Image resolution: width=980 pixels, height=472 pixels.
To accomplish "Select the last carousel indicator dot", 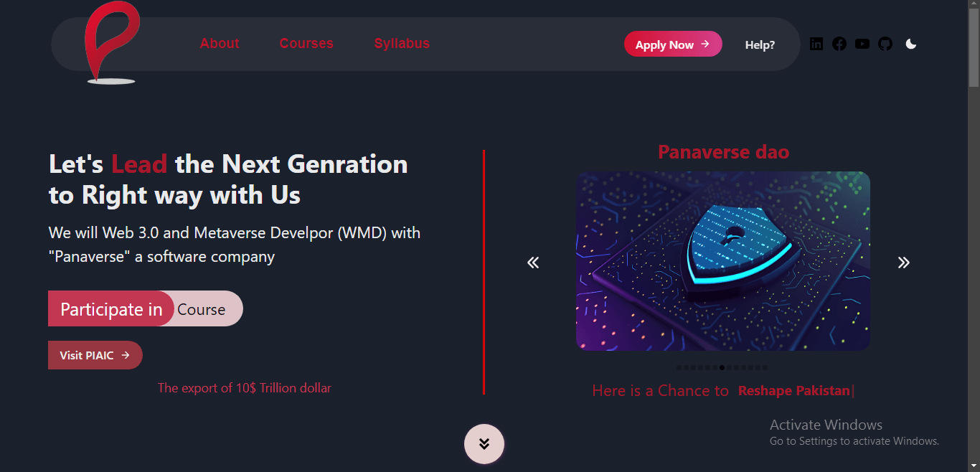I will (765, 367).
